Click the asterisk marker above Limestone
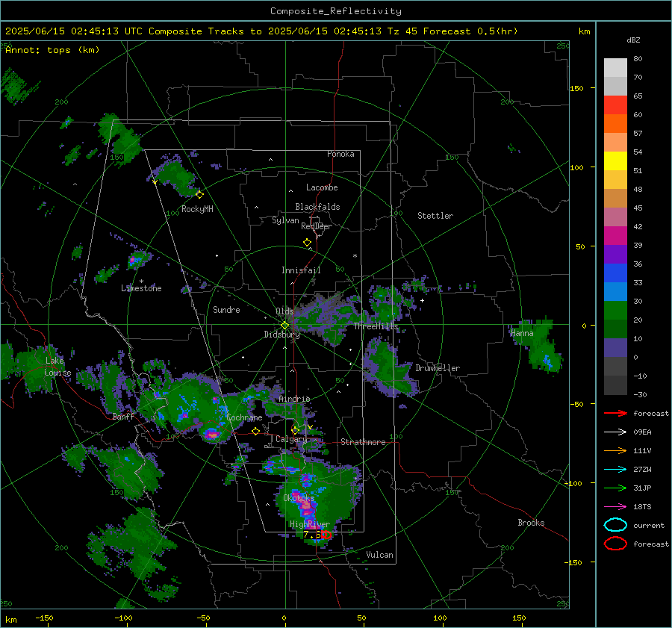Image resolution: width=672 pixels, height=628 pixels. coord(141,282)
